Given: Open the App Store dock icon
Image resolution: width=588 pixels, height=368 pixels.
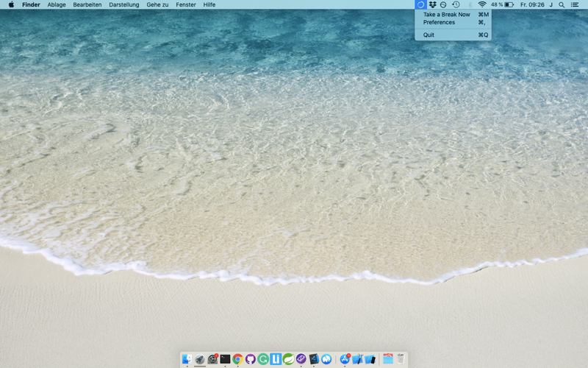Looking at the screenshot, I should pos(345,359).
